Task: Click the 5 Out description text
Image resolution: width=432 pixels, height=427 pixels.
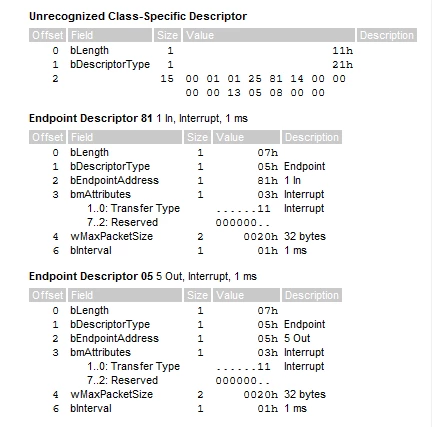Action: [x=297, y=338]
